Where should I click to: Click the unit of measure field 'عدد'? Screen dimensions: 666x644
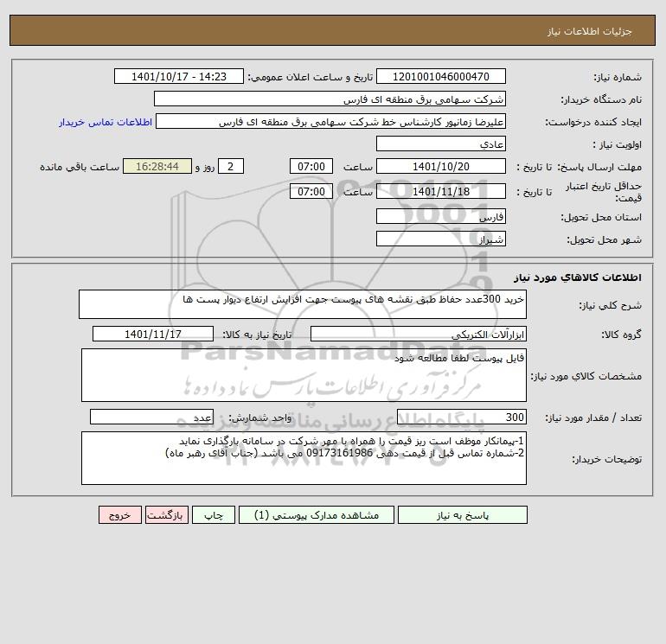coord(151,418)
